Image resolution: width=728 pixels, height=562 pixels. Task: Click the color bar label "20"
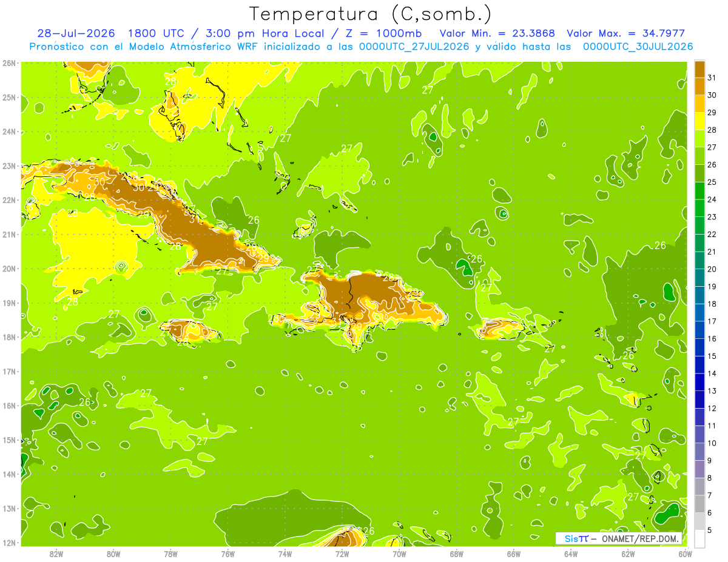tap(712, 269)
